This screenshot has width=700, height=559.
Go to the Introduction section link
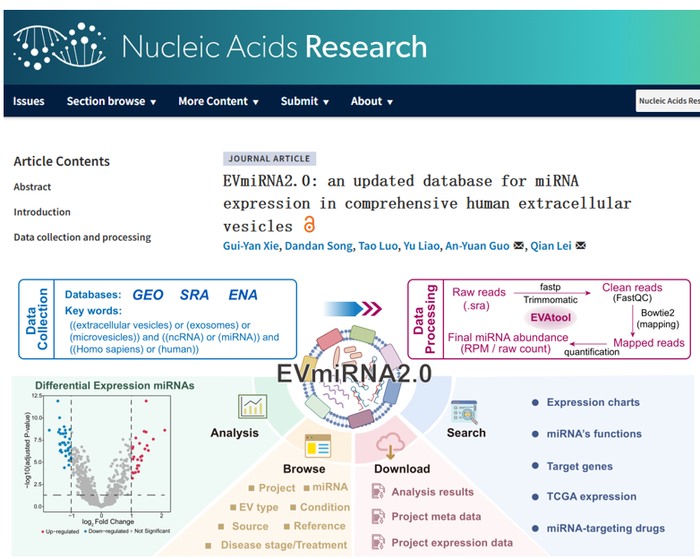[42, 212]
